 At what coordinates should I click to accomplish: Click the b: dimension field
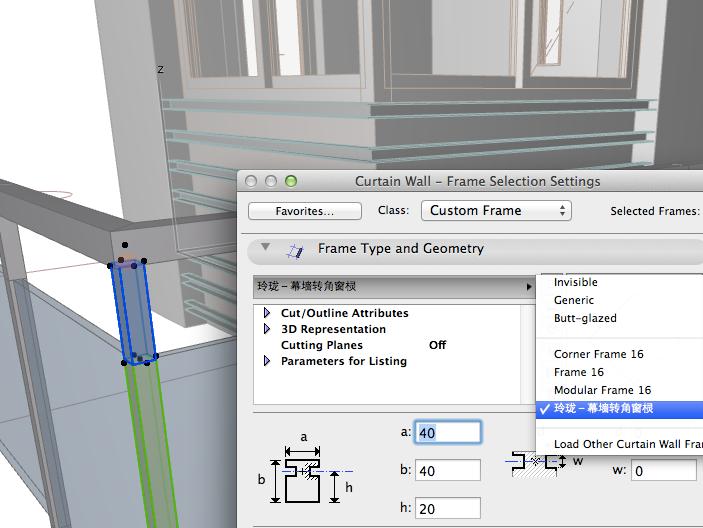pos(448,470)
